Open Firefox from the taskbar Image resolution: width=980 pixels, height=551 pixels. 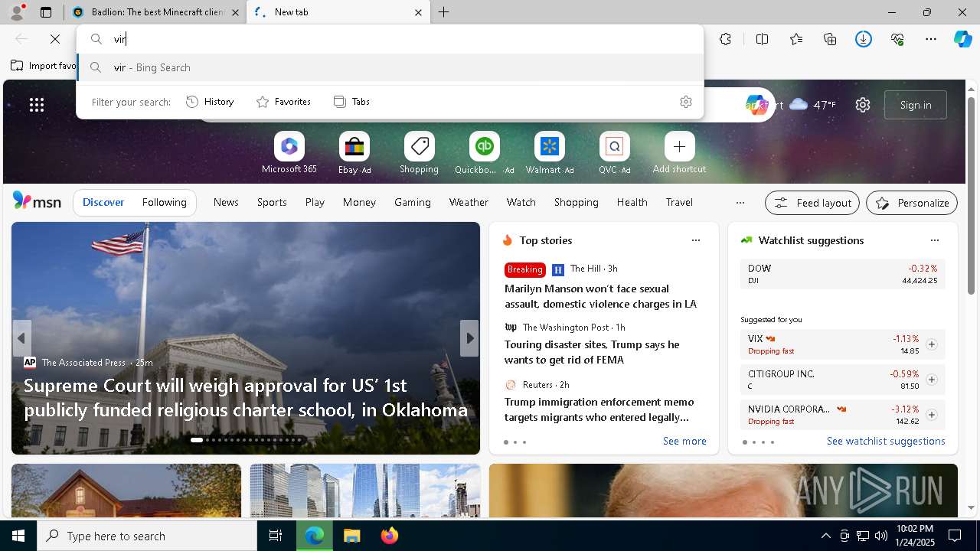(390, 536)
